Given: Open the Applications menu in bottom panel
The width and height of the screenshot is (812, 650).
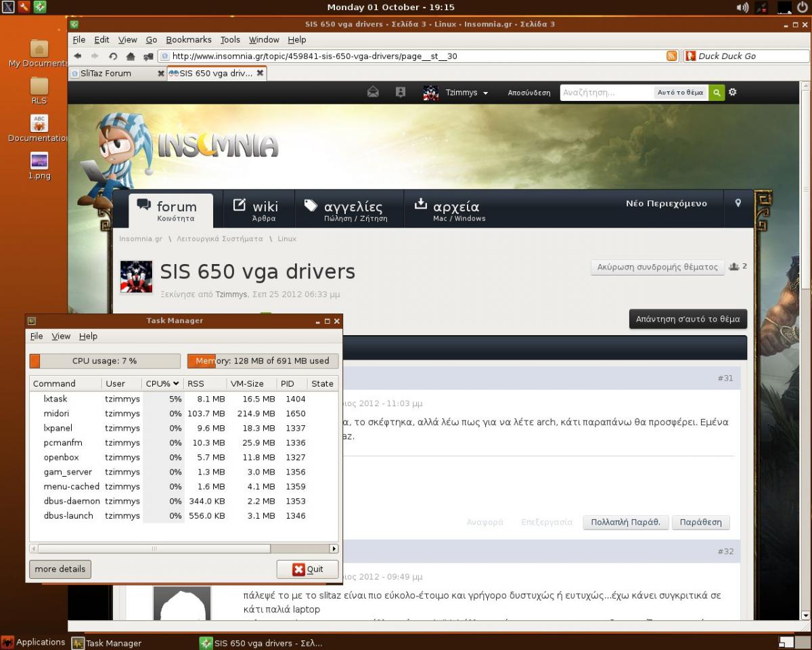Looking at the screenshot, I should [34, 643].
